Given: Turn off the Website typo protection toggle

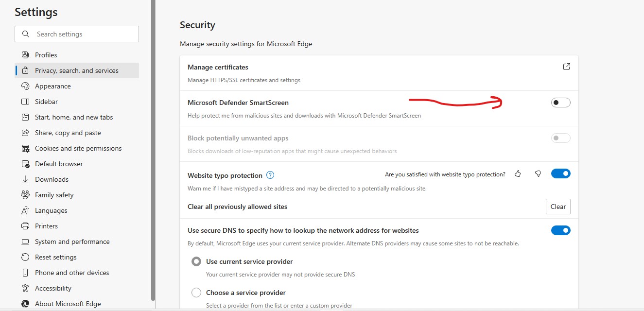Looking at the screenshot, I should (560, 173).
